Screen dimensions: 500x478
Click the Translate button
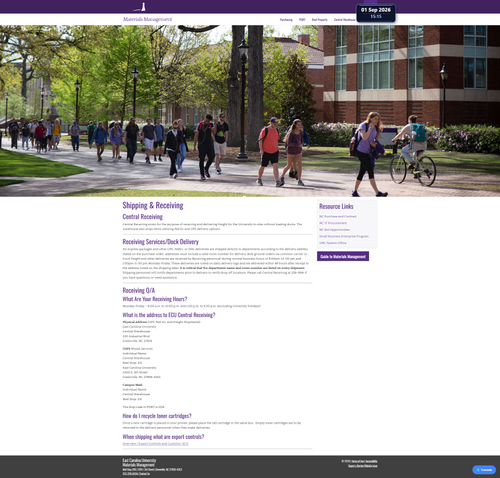pyautogui.click(x=484, y=470)
